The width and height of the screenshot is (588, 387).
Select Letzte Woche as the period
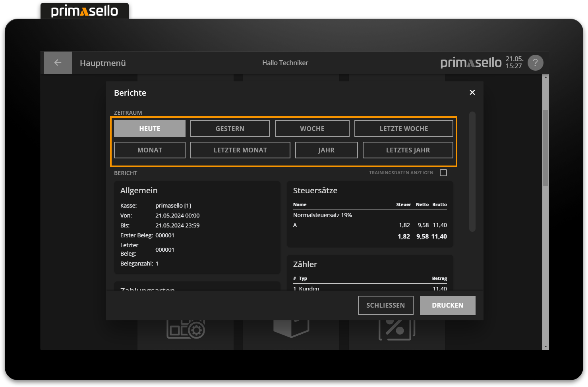(x=404, y=129)
